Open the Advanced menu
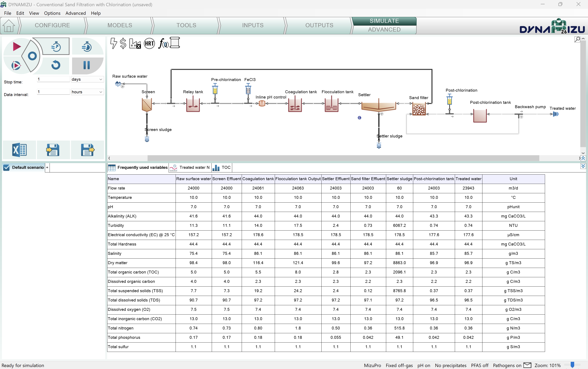This screenshot has width=588, height=369. click(75, 13)
